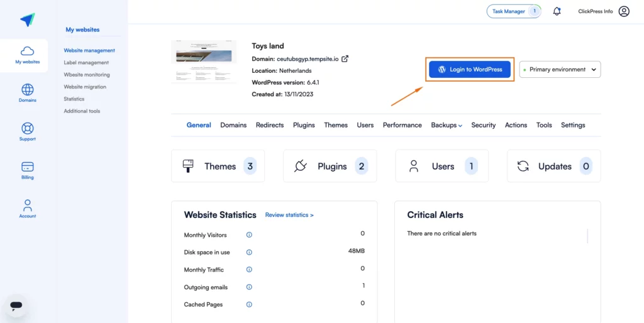Screen dimensions: 644x323
Task: Open Support lifebuoy icon in sidebar
Action: point(28,128)
